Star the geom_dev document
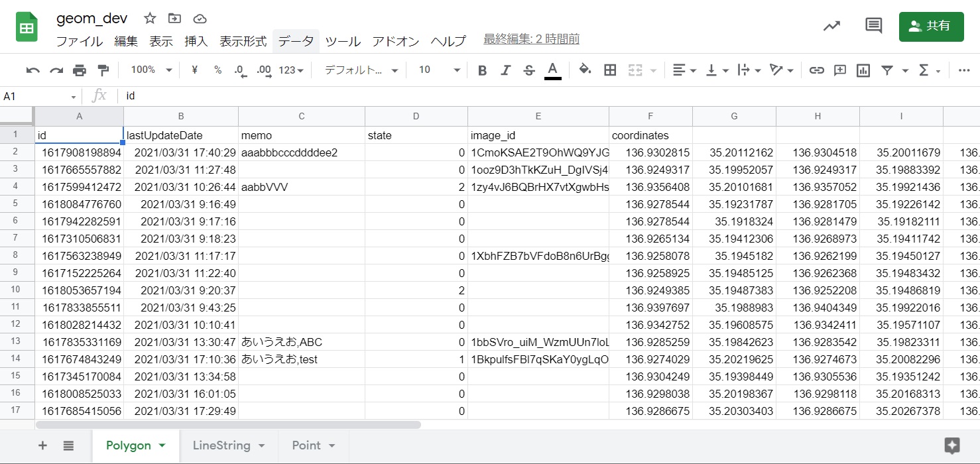 [x=151, y=19]
